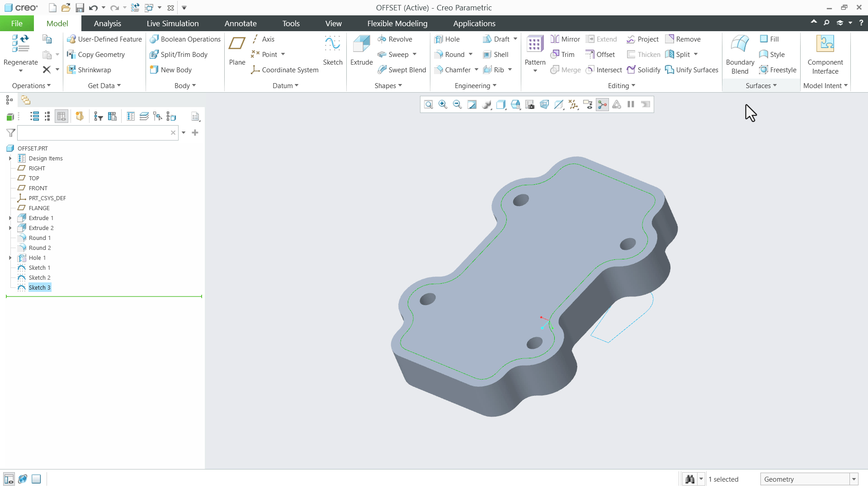
Task: Open the Flexible Modeling tab
Action: tap(397, 23)
